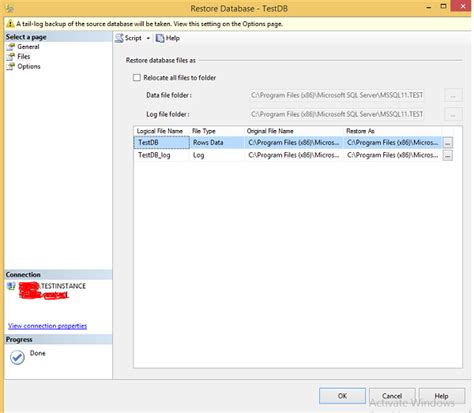Select the File Type column header
This screenshot has height=413, width=474.
click(x=217, y=131)
